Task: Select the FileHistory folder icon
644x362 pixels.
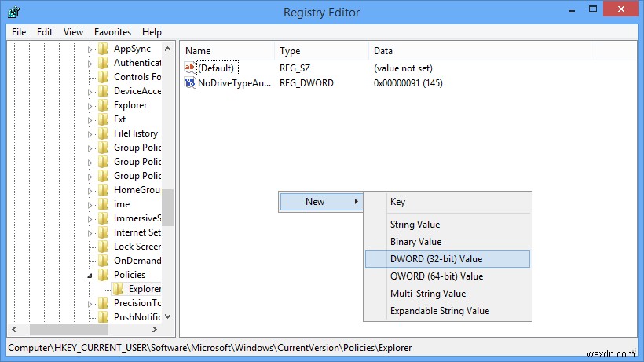Action: click(103, 133)
